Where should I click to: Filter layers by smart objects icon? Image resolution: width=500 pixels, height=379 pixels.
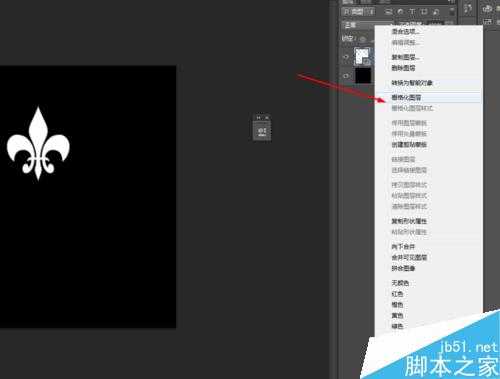pyautogui.click(x=436, y=12)
